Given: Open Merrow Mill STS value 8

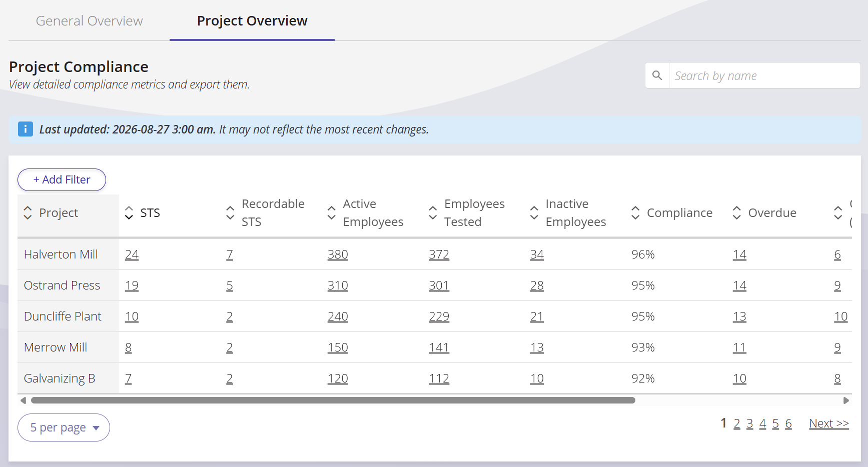Looking at the screenshot, I should point(129,347).
